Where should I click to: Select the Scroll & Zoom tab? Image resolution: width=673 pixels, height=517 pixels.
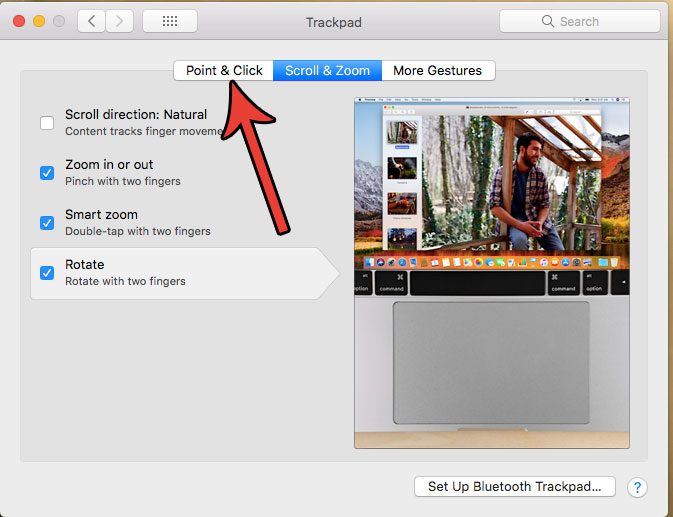[327, 70]
